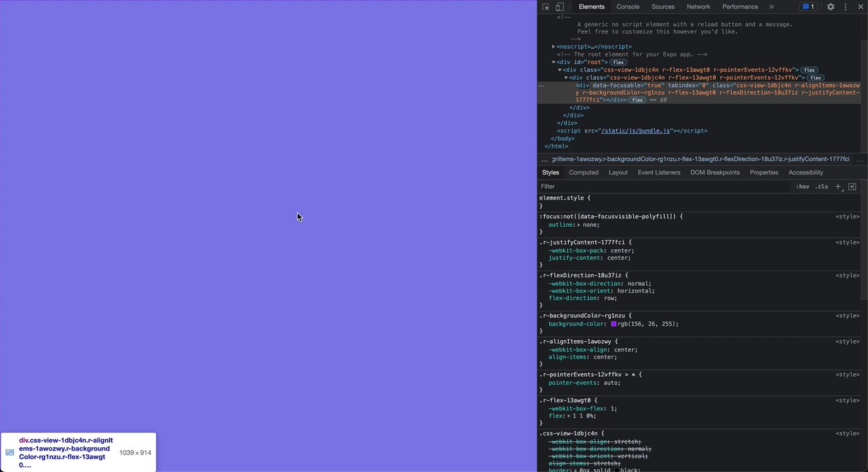
Task: Switch to the Performance tab
Action: tap(740, 7)
